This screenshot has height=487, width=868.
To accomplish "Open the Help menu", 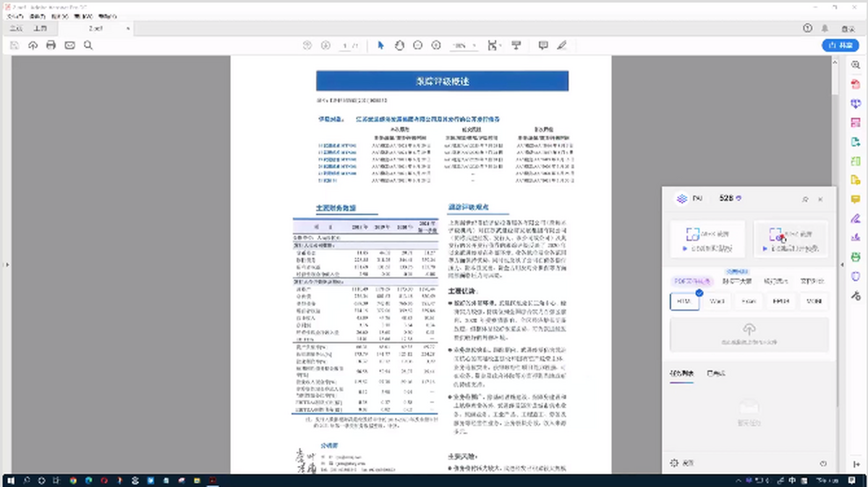I will pyautogui.click(x=106, y=15).
